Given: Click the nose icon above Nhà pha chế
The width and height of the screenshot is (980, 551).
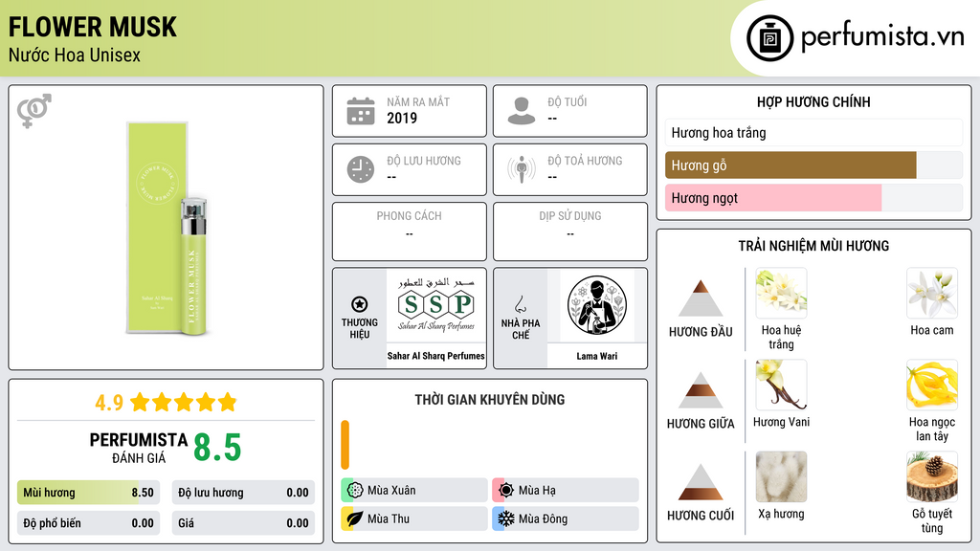Looking at the screenshot, I should pos(520,304).
